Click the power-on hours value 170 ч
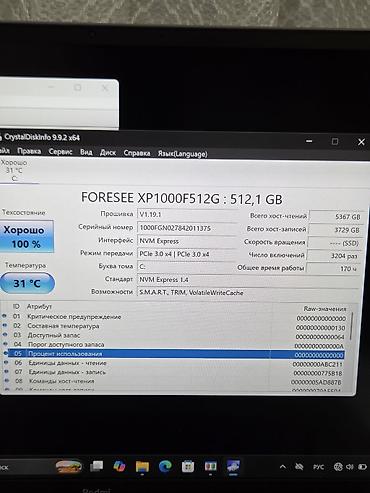Screen dimensions: 370x493 [x=333, y=268]
